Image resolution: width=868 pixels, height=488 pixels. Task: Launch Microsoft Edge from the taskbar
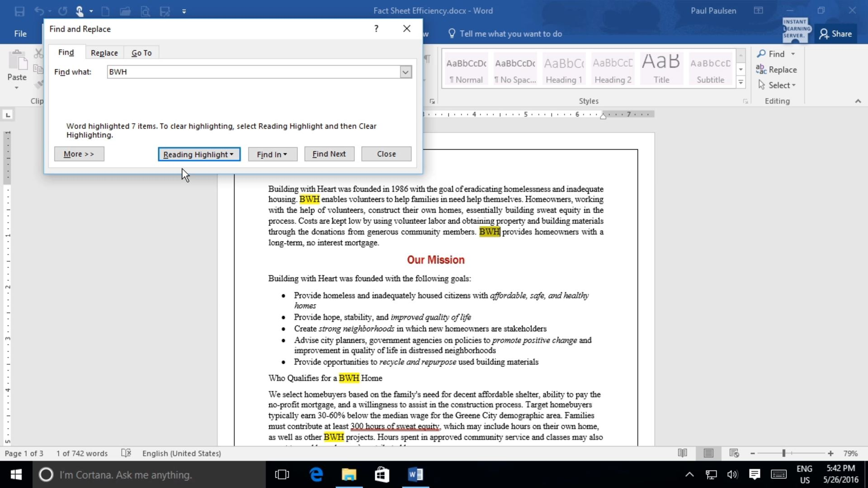pos(316,474)
